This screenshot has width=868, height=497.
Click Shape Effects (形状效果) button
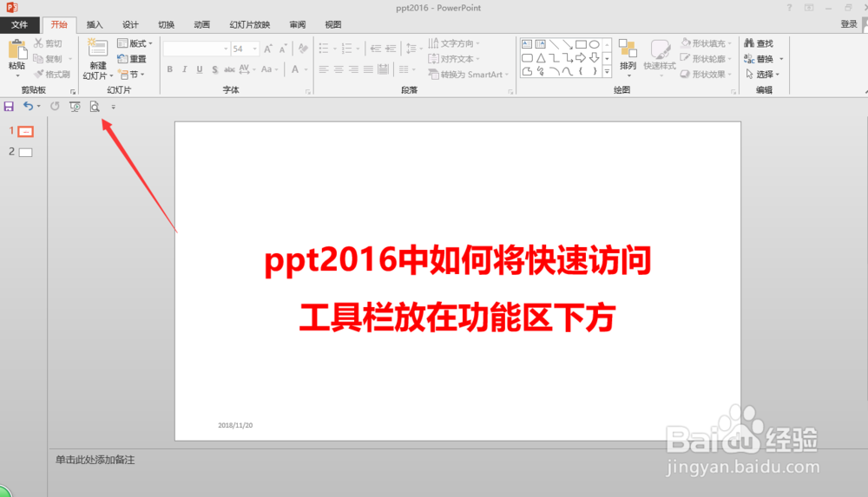707,75
